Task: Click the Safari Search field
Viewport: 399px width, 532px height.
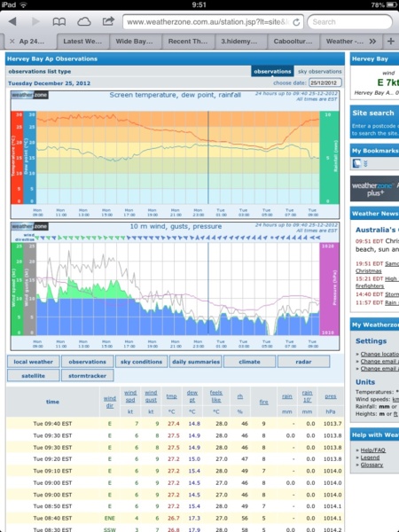Action: [x=350, y=22]
